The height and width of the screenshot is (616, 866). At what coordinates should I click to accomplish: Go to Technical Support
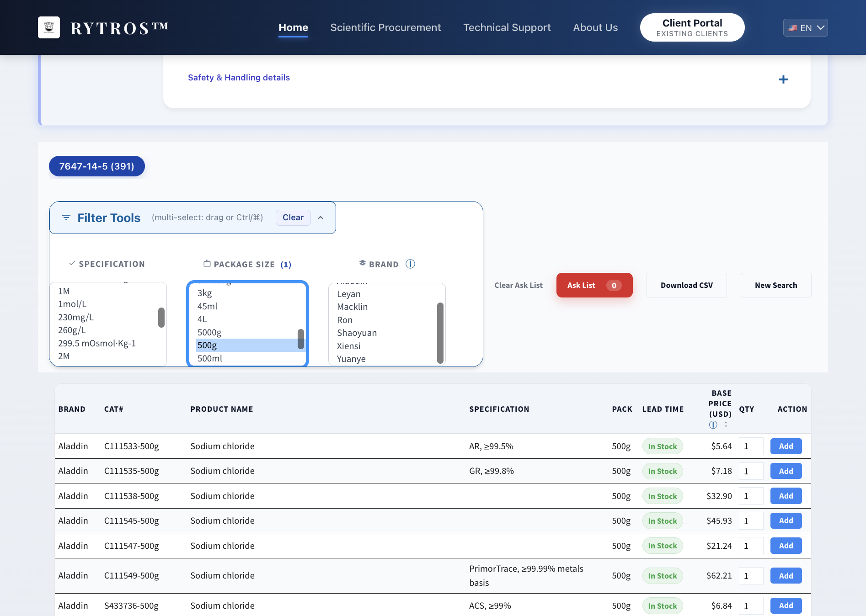(507, 27)
